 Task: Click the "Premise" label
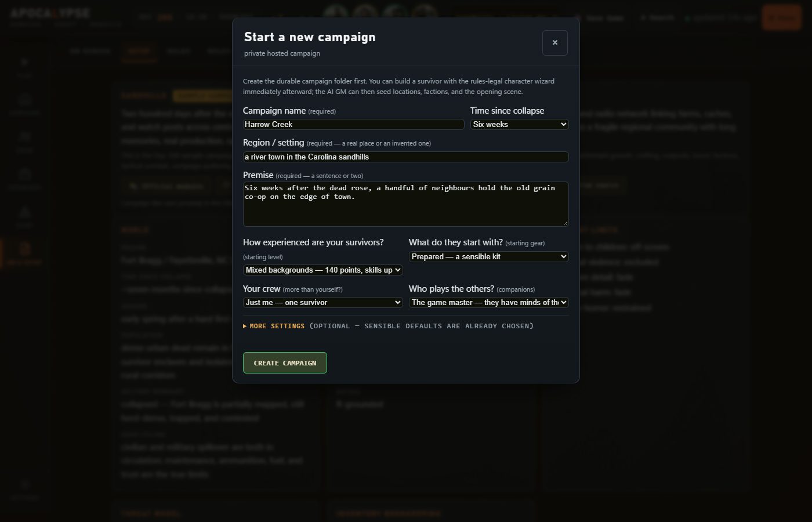(258, 175)
